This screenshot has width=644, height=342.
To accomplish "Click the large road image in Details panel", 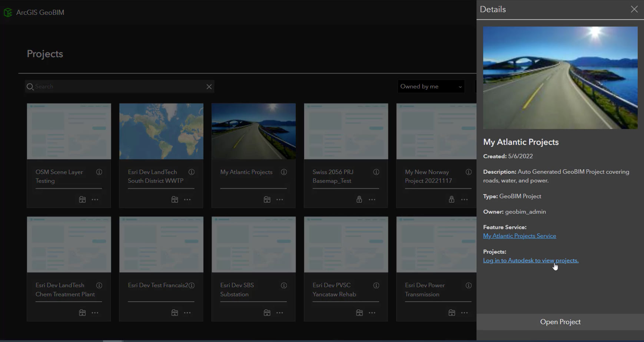I will click(560, 78).
